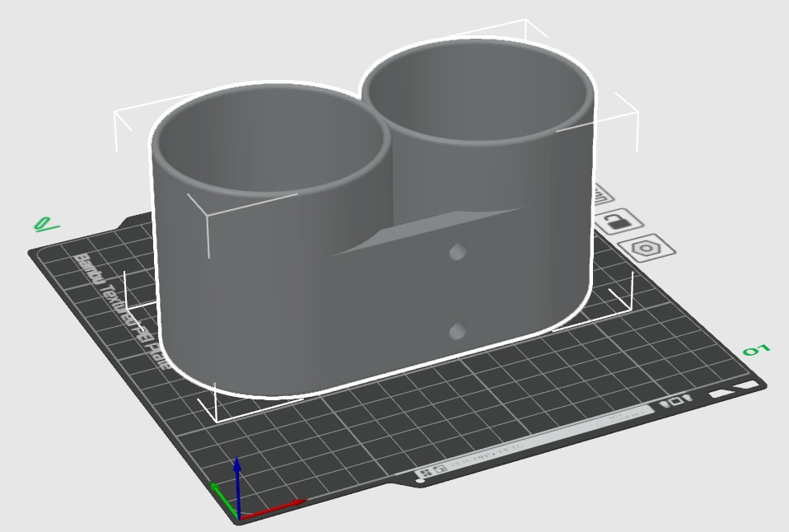Click the lower screw hole on model

click(457, 331)
